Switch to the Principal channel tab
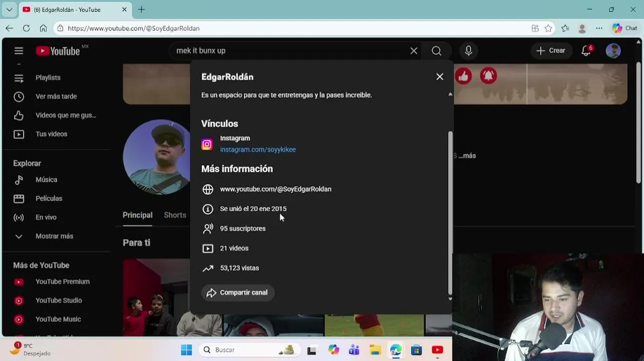Screen dimensions: 644x361 click(137, 215)
